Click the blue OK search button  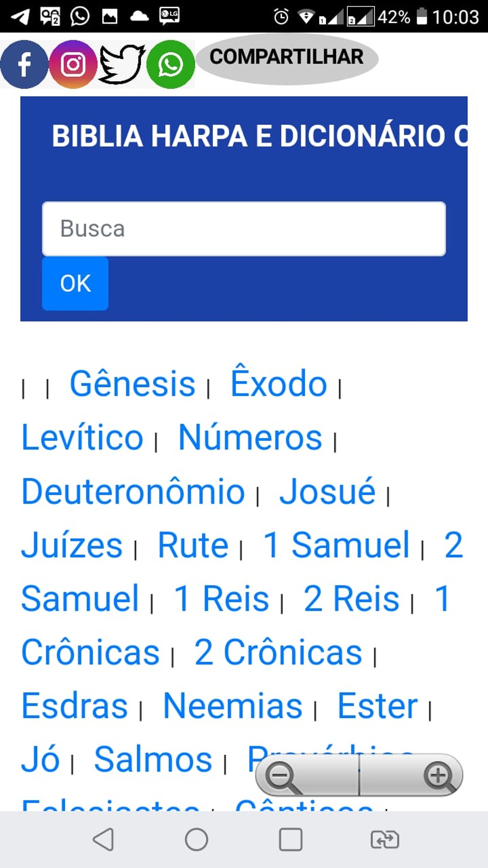pos(75,283)
